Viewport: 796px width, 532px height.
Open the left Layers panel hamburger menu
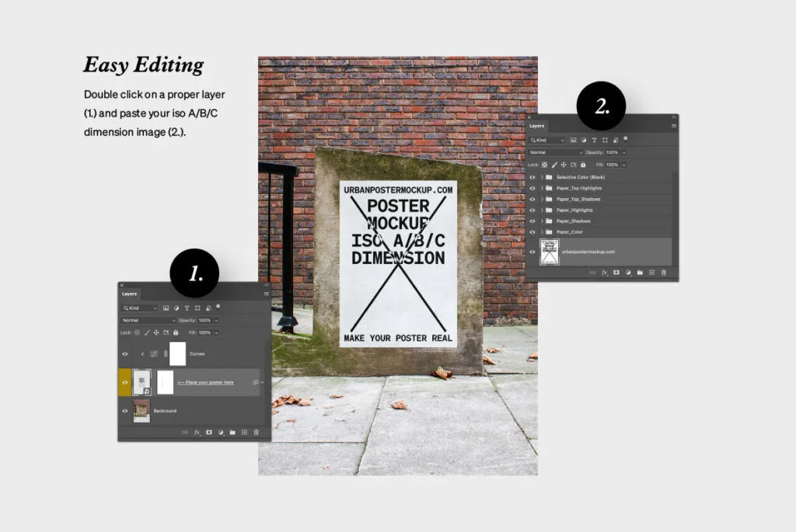click(266, 294)
